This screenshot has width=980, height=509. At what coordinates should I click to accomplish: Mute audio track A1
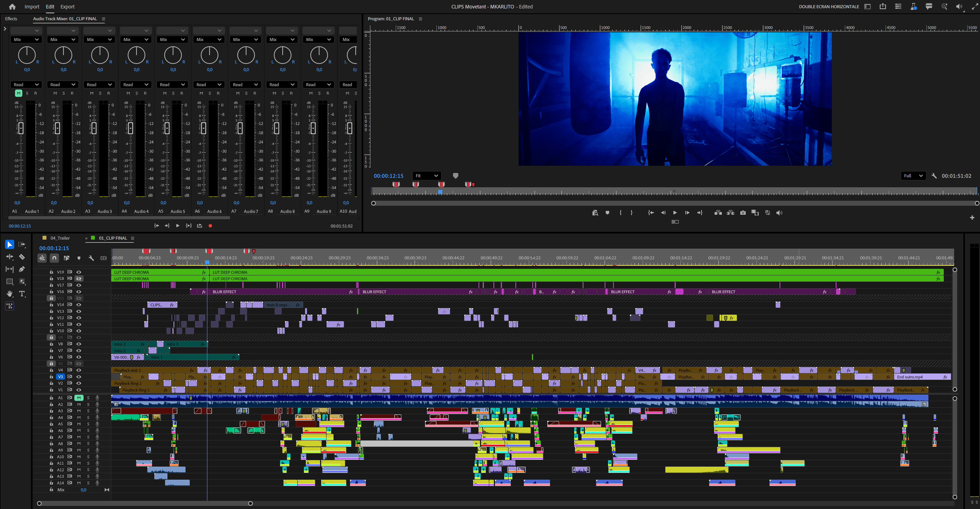[x=79, y=397]
